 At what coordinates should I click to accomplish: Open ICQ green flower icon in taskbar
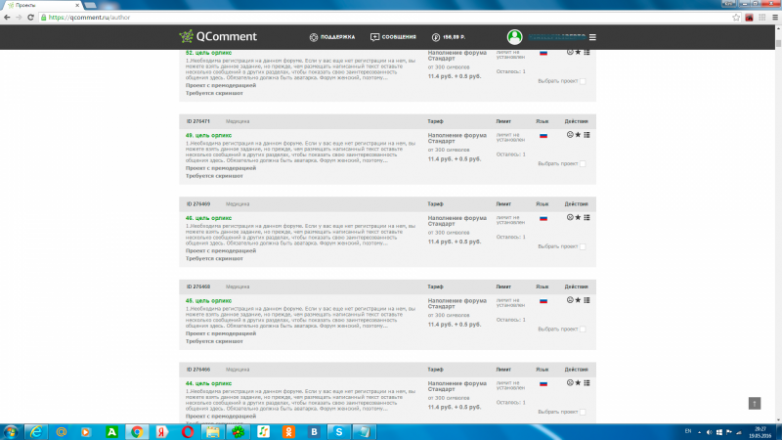click(x=238, y=432)
